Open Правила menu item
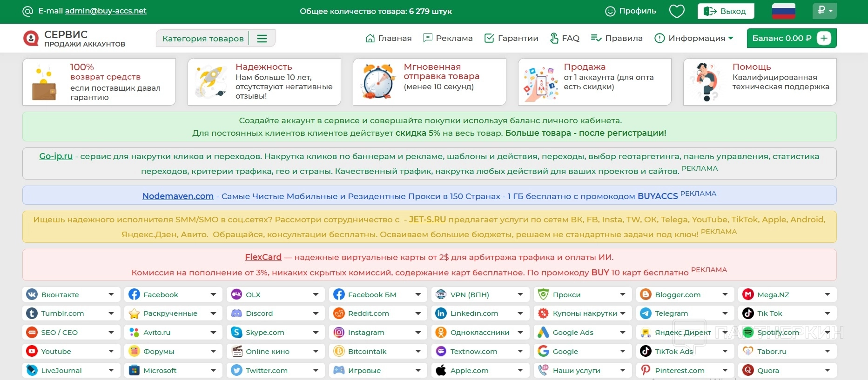This screenshot has height=380, width=868. click(x=617, y=38)
